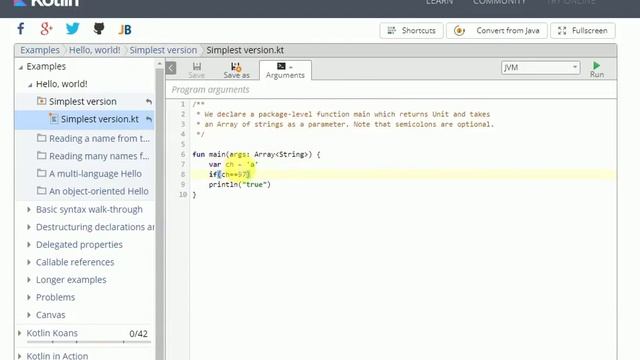Revert Simplest version.kt file arrow icon
This screenshot has width=640, height=360.
click(149, 119)
